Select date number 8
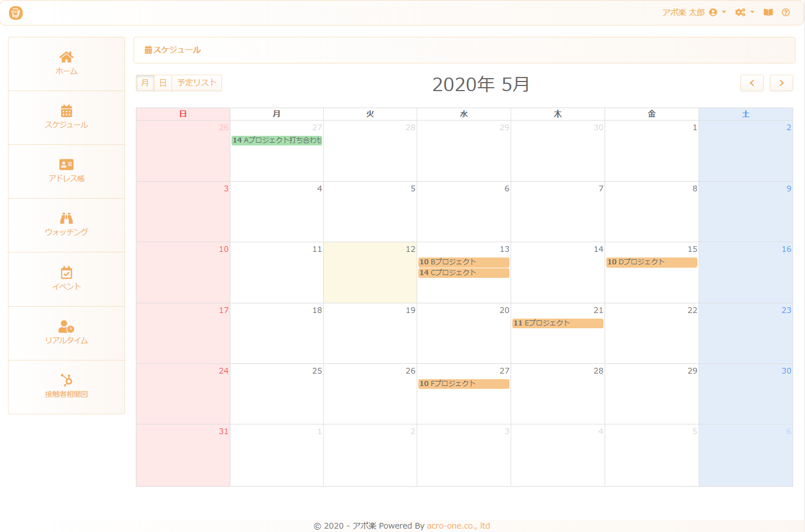 click(695, 188)
